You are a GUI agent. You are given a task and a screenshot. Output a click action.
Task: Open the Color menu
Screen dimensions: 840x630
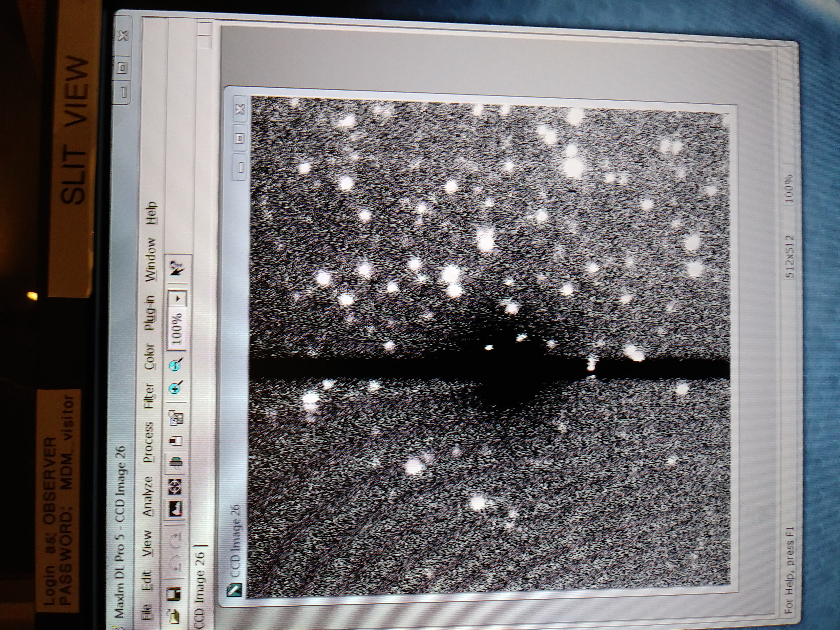click(x=149, y=356)
